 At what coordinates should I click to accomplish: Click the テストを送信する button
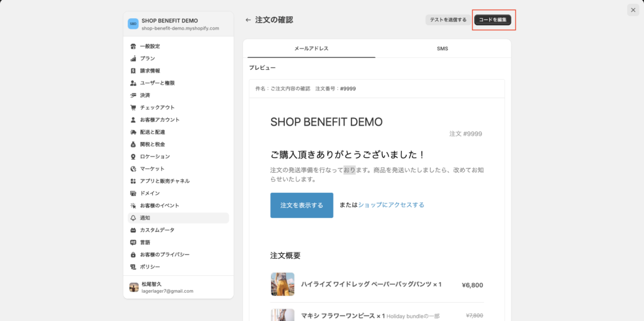[448, 19]
